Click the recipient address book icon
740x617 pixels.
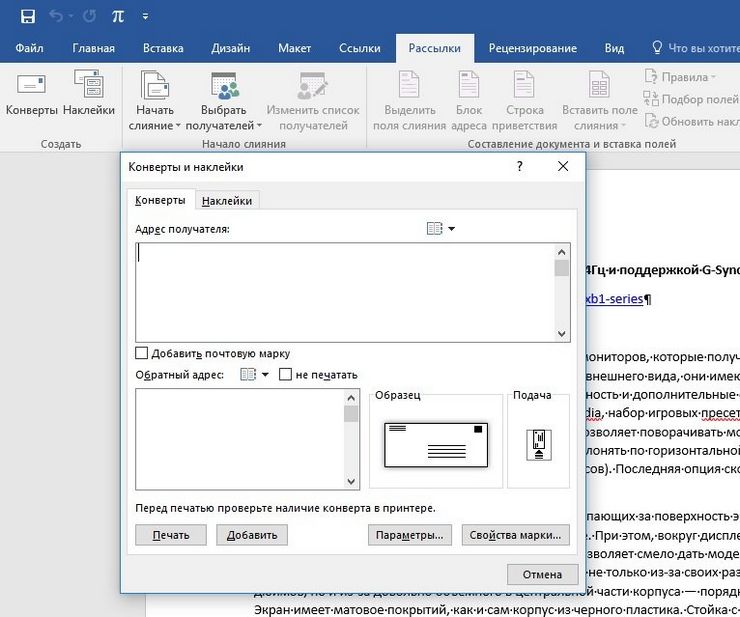[434, 229]
